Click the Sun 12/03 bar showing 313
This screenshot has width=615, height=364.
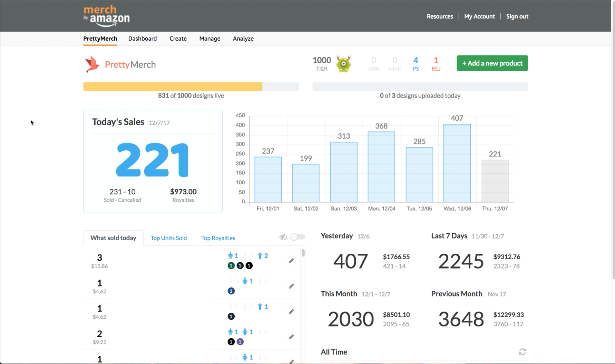344,172
